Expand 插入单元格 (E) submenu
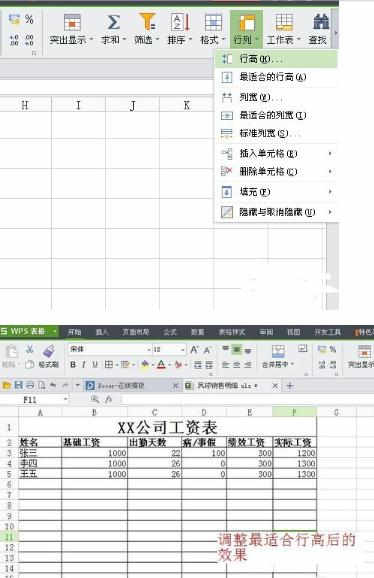The image size is (374, 578). (x=276, y=153)
